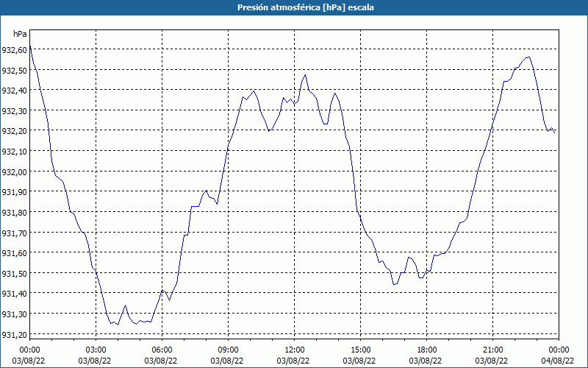This screenshot has width=588, height=368.
Task: Select the 932,00 y-axis value
Action: [14, 171]
